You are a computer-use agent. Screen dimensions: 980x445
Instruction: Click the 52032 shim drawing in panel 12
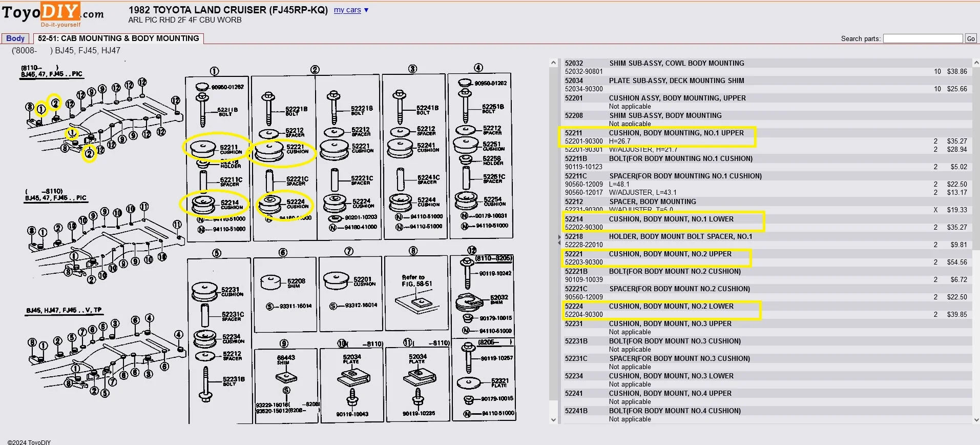click(470, 302)
